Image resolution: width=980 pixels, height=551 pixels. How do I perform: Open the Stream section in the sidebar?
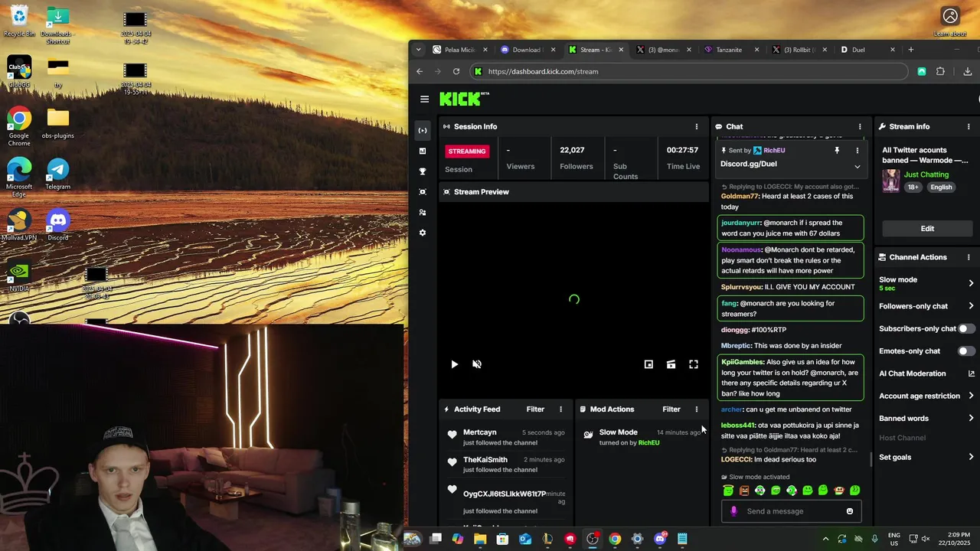pyautogui.click(x=423, y=130)
